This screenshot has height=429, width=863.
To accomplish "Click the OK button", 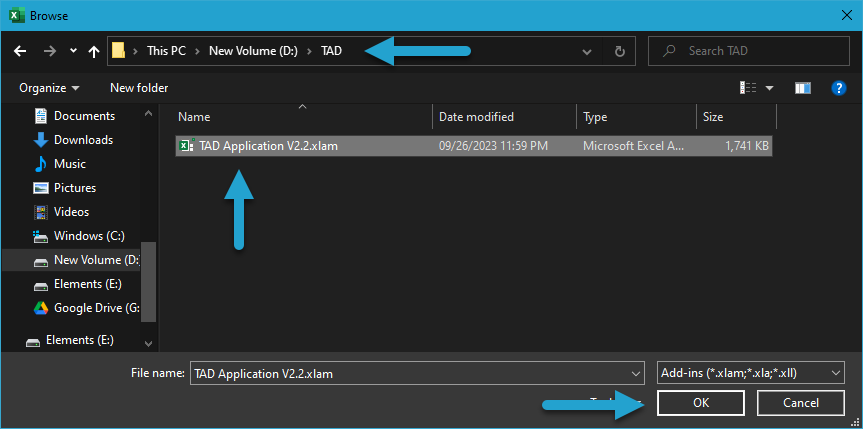I will pyautogui.click(x=701, y=403).
